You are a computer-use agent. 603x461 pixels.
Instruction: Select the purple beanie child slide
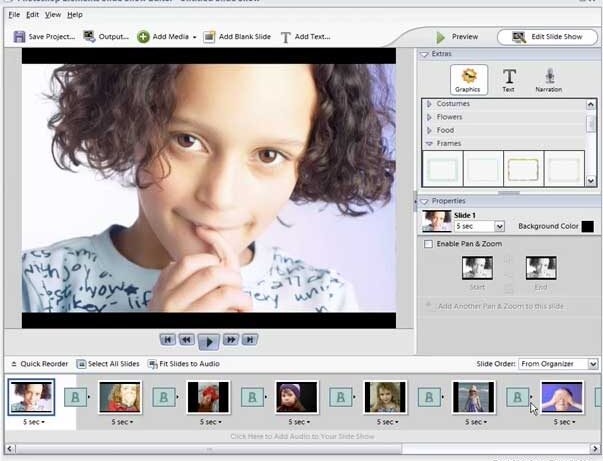click(x=297, y=397)
